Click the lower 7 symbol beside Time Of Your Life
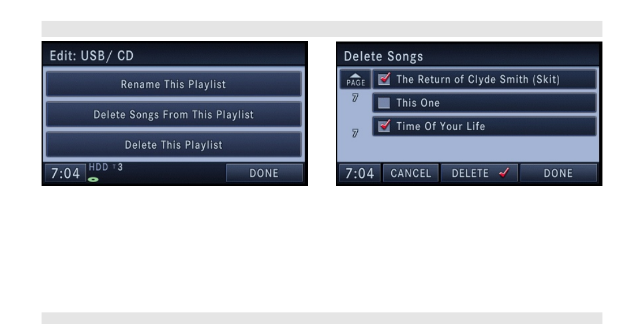644x332 pixels. pos(355,133)
